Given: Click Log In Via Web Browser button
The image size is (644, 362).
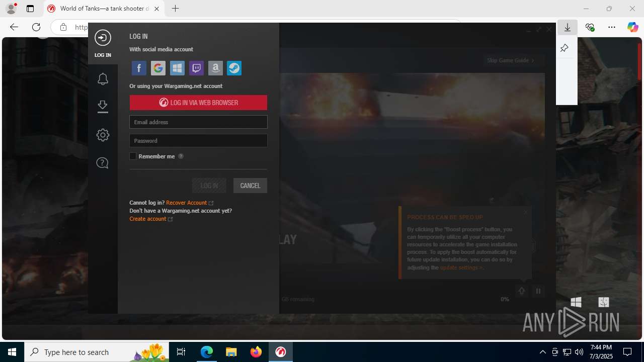Looking at the screenshot, I should 198,103.
